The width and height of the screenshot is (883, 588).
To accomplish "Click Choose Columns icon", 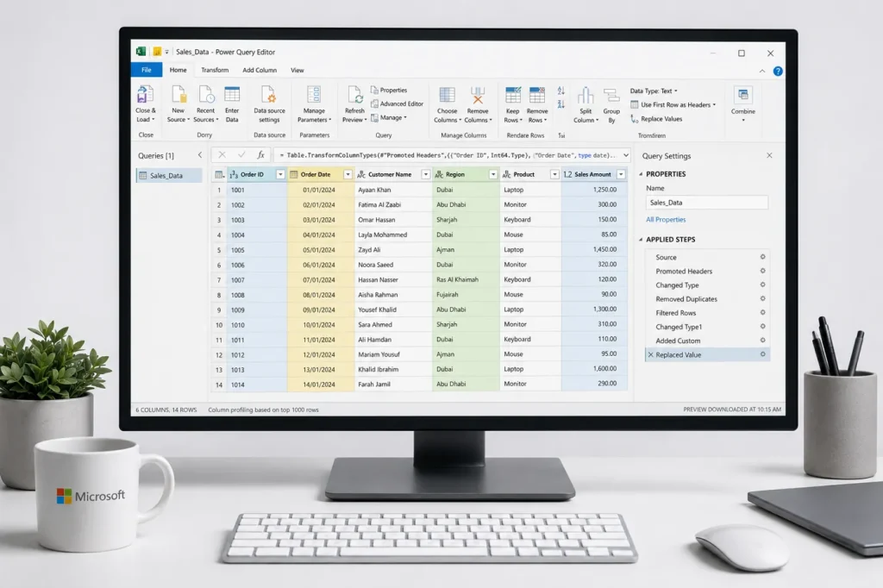I will coord(448,95).
